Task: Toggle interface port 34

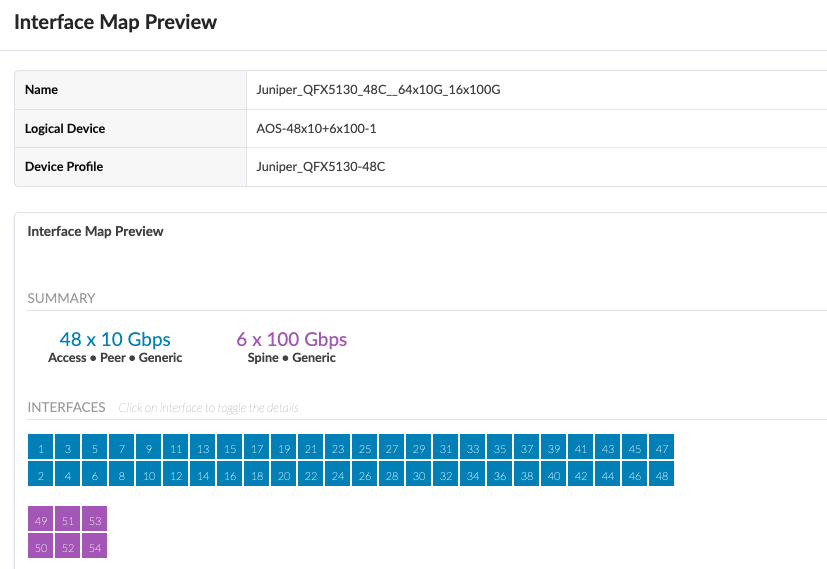Action: pos(473,474)
